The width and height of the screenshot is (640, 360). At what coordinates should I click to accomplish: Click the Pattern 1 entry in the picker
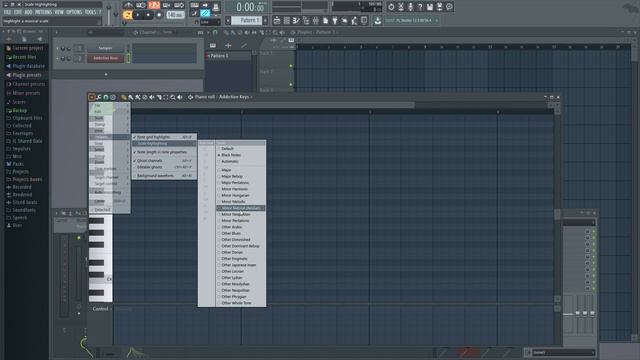click(228, 56)
